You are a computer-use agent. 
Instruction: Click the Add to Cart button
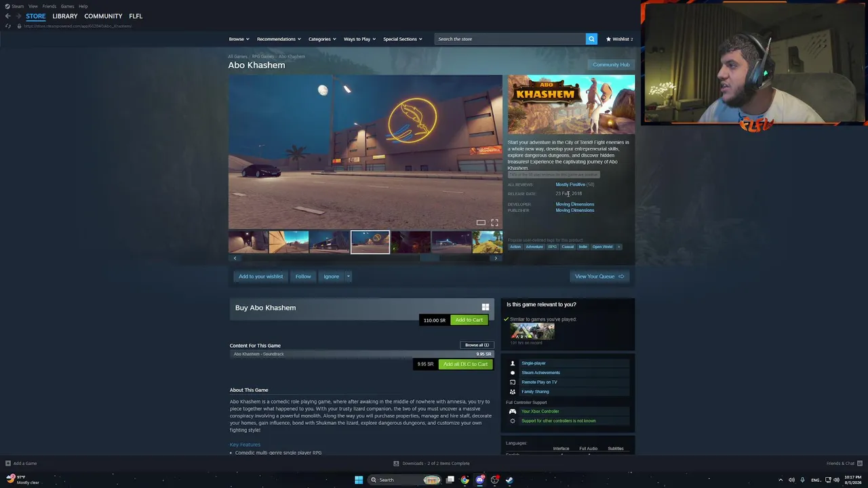[x=469, y=320]
